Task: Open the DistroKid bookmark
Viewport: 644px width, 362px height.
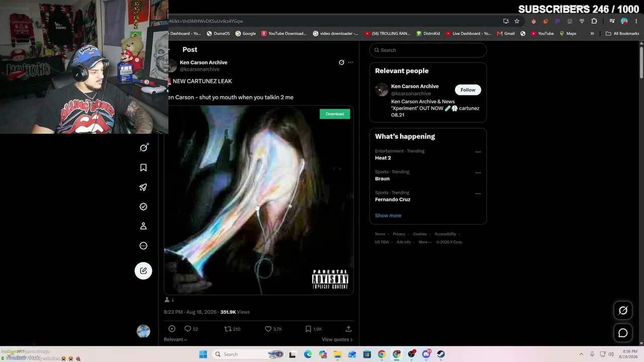Action: coord(428,34)
